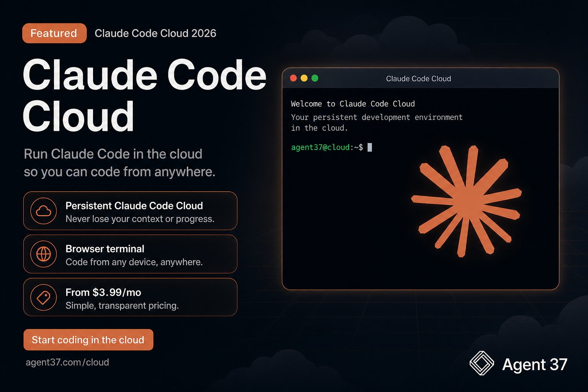
Task: Click the Persistent Claude Code Cloud heading
Action: click(x=134, y=206)
